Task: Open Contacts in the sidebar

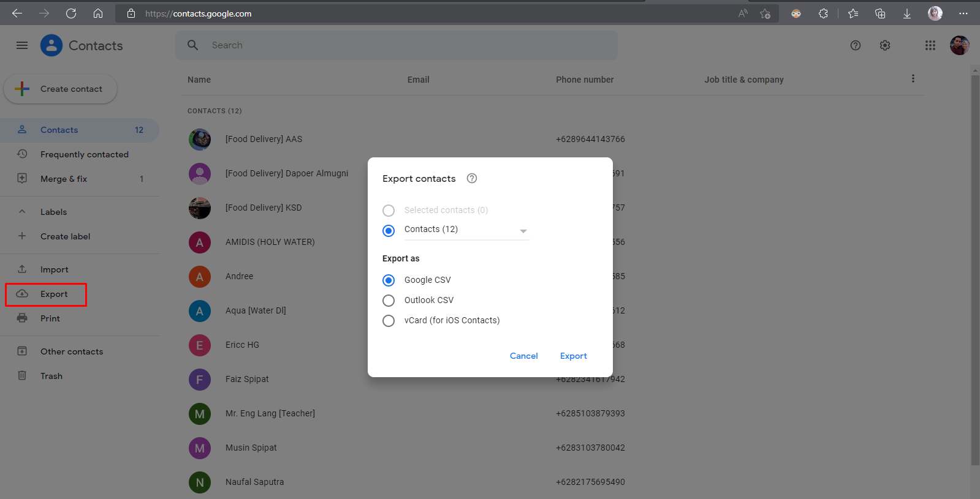Action: pyautogui.click(x=80, y=130)
